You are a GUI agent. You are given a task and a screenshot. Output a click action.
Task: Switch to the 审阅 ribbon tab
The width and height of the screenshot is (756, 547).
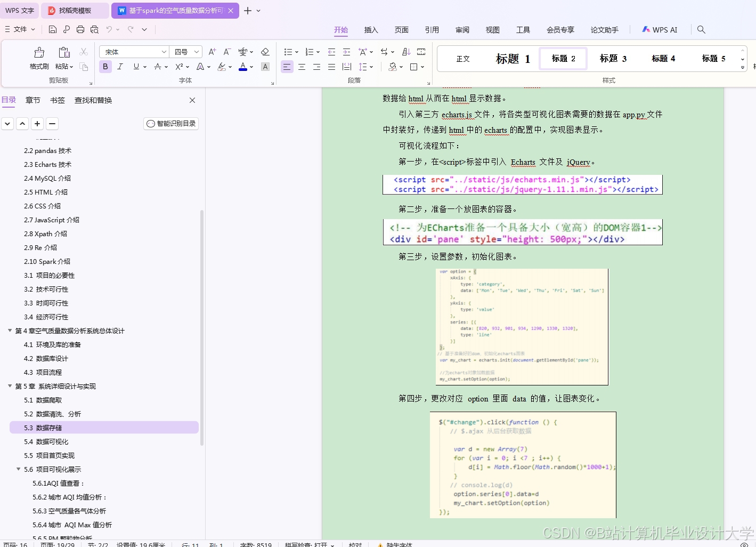[462, 30]
